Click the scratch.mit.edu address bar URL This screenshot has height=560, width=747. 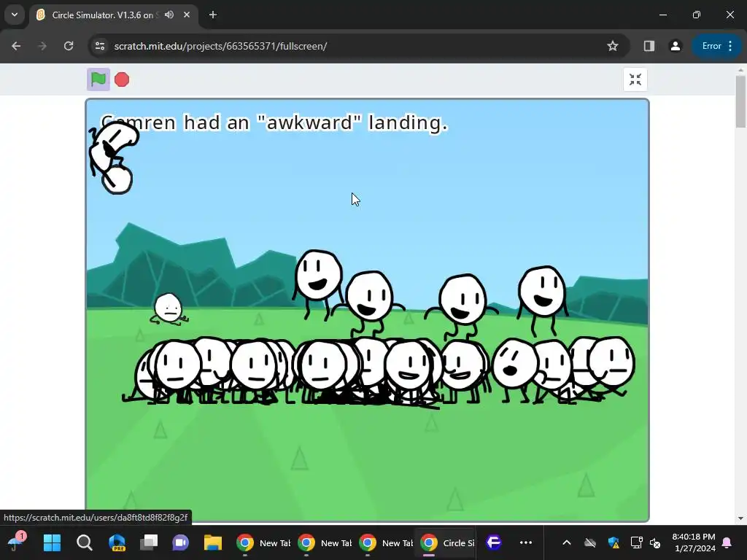220,46
